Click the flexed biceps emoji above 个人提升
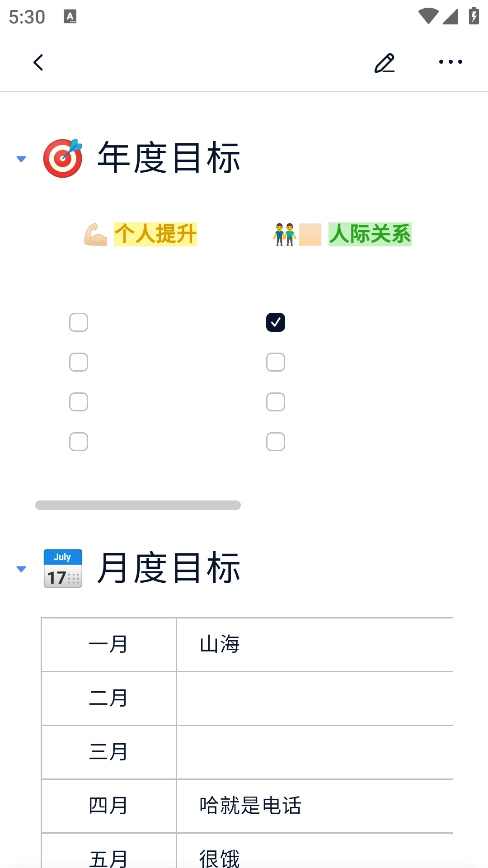488x868 pixels. tap(96, 234)
